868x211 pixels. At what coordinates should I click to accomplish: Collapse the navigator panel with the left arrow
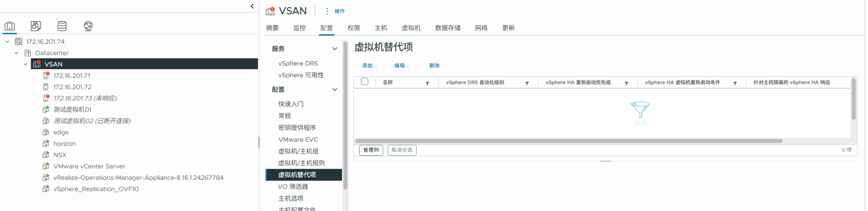click(252, 6)
